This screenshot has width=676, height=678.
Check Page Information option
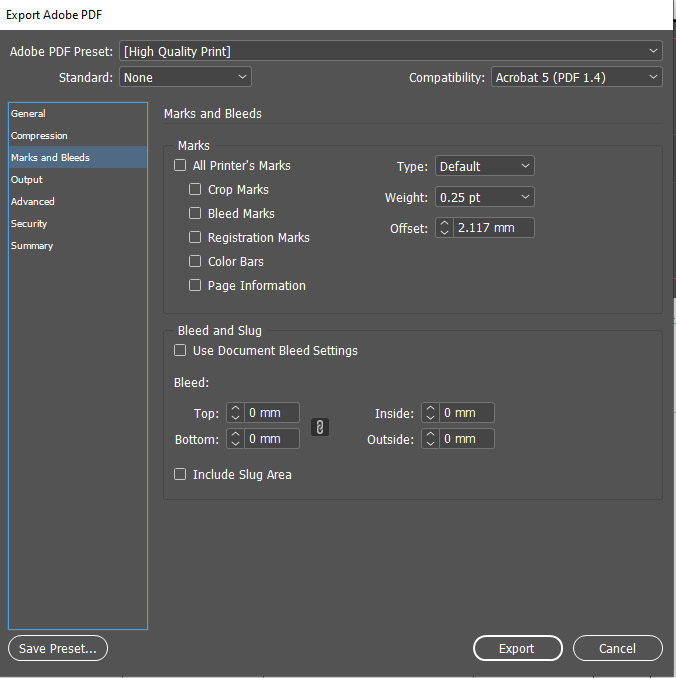(x=195, y=285)
